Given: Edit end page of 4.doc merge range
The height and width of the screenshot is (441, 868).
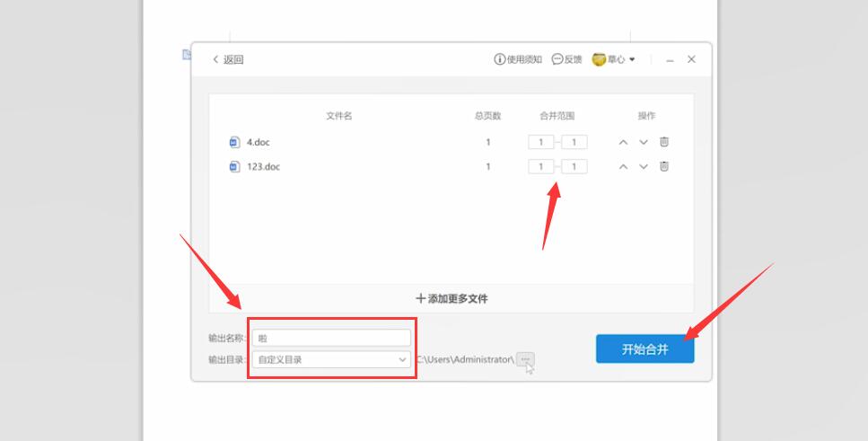Looking at the screenshot, I should click(574, 143).
